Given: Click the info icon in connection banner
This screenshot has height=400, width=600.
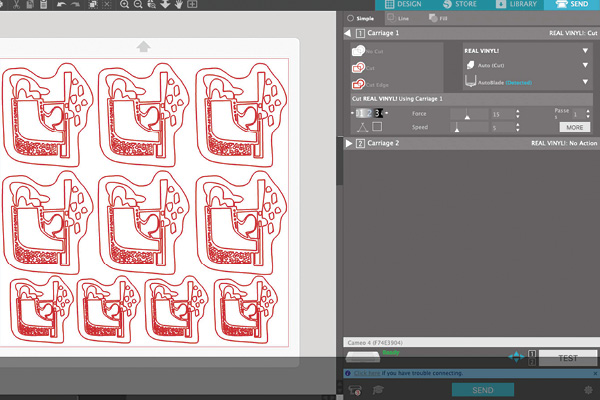Looking at the screenshot, I should point(347,373).
